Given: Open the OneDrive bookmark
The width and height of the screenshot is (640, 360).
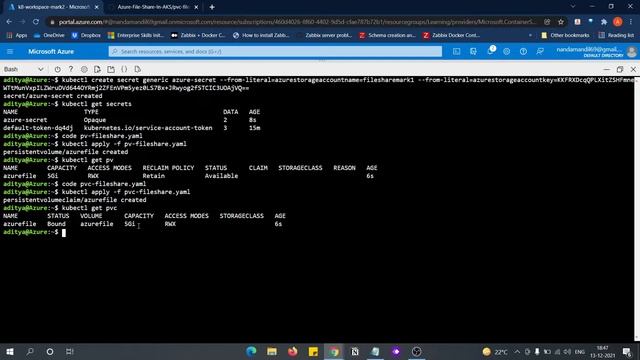Looking at the screenshot, I should [x=49, y=36].
